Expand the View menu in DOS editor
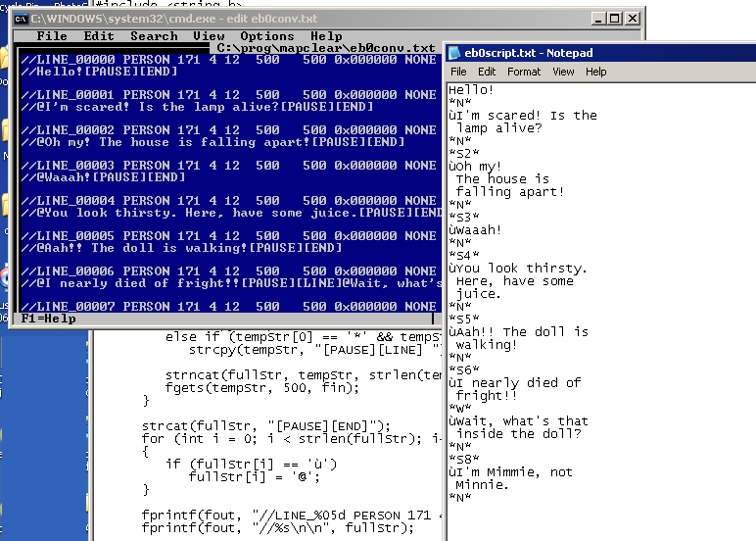The image size is (756, 541). (x=209, y=36)
